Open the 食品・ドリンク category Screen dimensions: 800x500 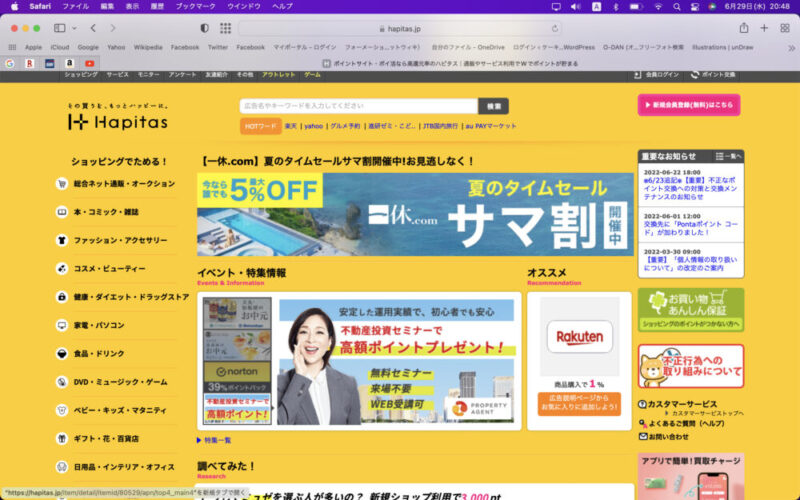coord(99,353)
